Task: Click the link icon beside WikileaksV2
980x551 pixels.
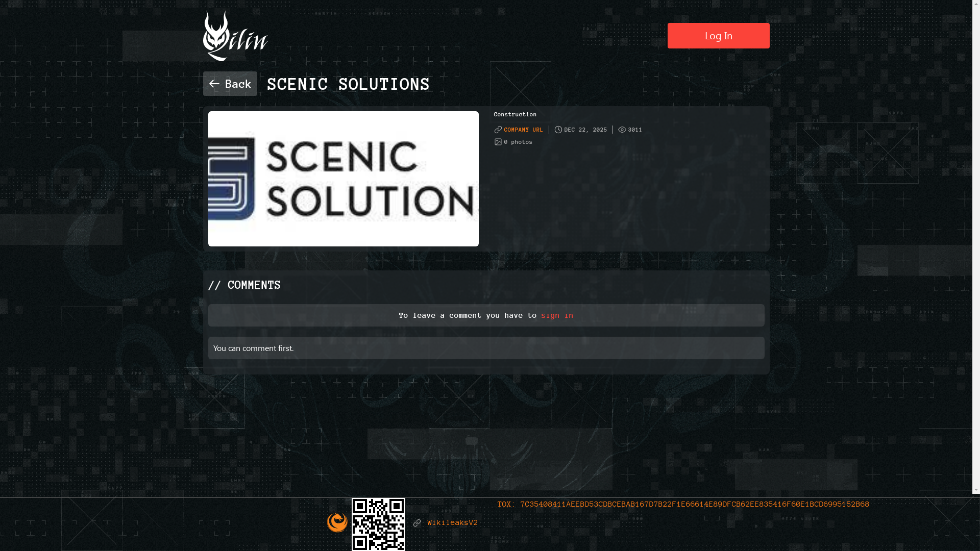Action: coord(417,523)
